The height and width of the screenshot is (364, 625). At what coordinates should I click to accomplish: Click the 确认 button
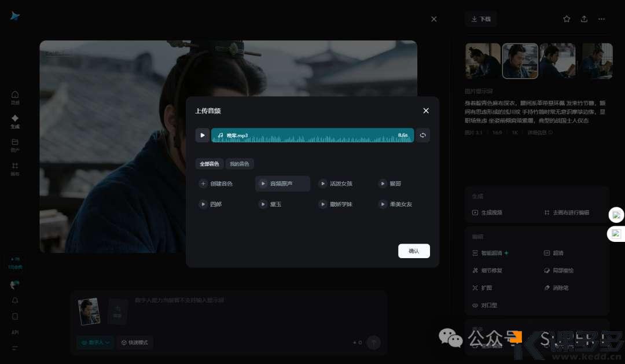pos(414,251)
